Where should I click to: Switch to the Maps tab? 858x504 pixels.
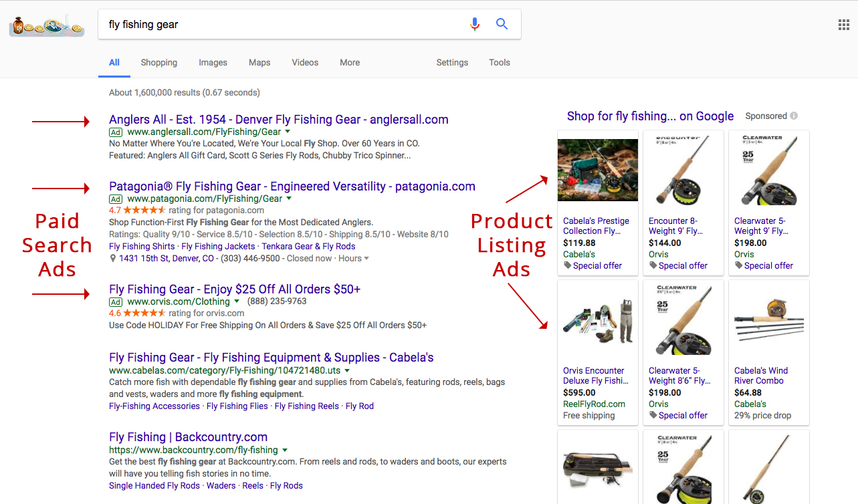[x=259, y=62]
